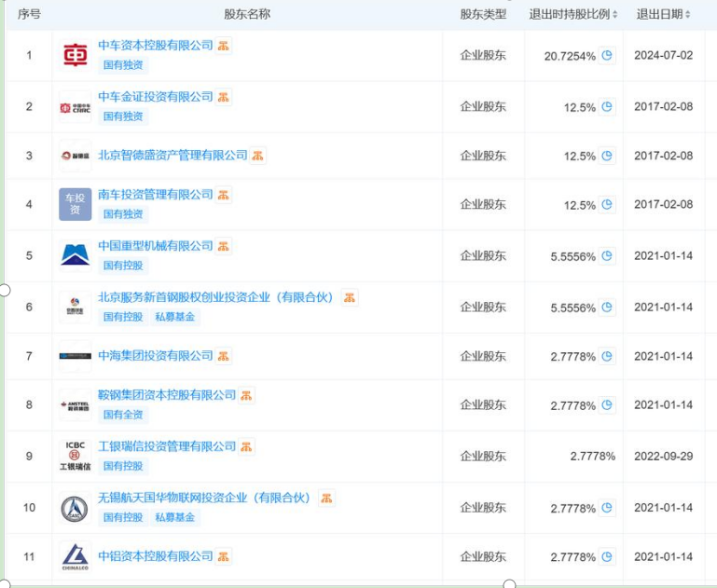Open 无锡航天国华物联网投资企业（有限合伙） link
Screen dimensions: 717x588
[204, 498]
